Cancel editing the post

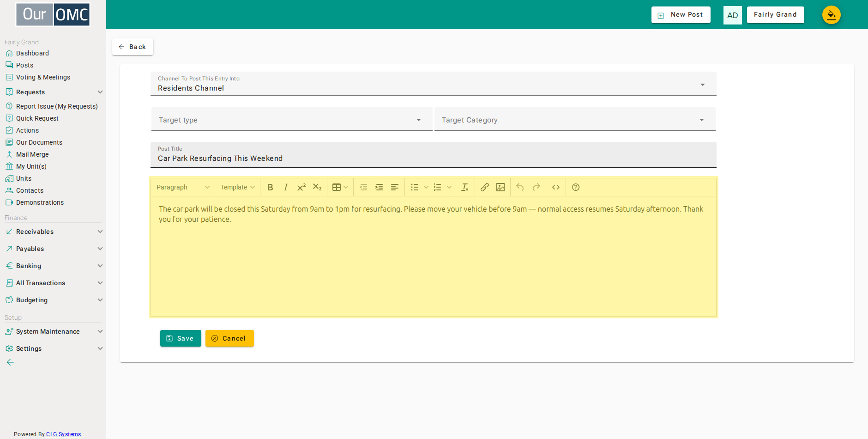(x=229, y=338)
